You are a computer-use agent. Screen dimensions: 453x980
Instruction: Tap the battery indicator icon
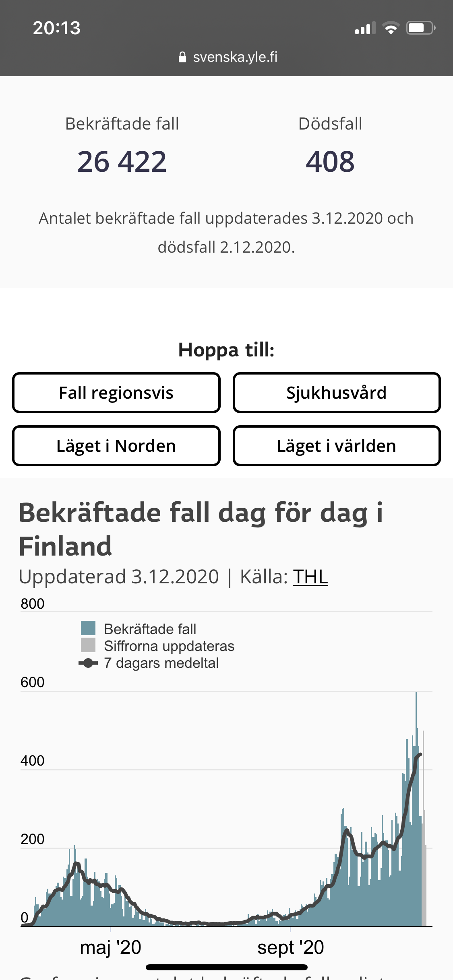pyautogui.click(x=421, y=28)
